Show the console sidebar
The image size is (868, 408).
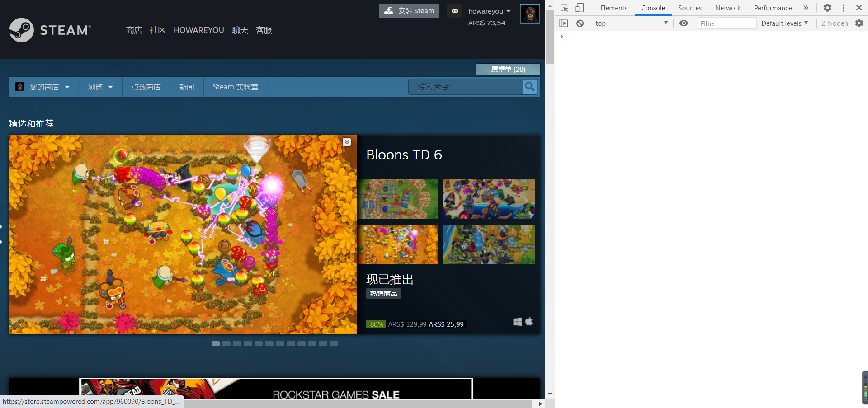point(564,23)
